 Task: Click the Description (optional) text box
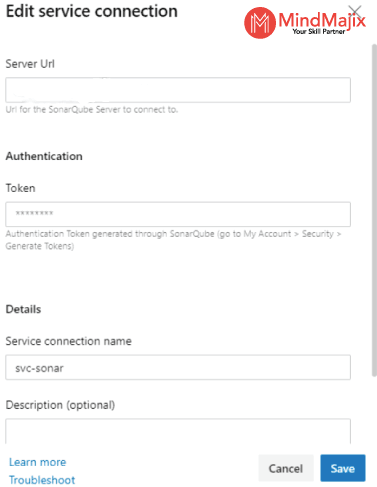pos(178,431)
